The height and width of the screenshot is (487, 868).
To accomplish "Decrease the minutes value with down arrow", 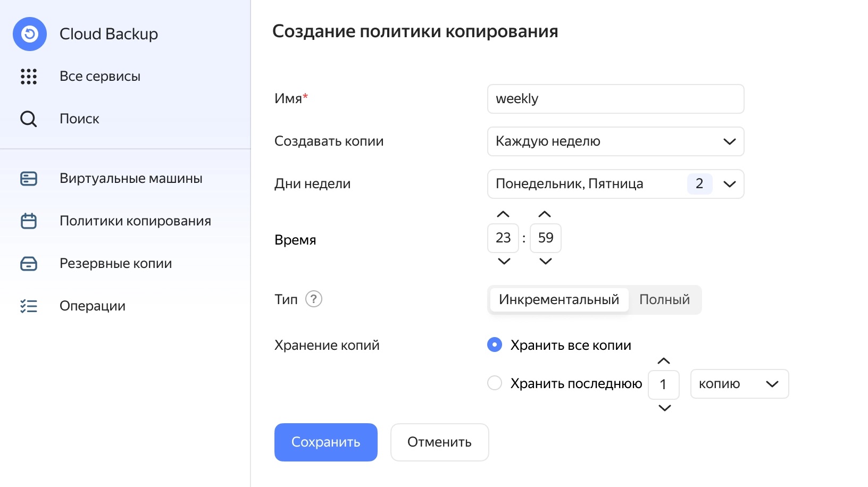I will (546, 261).
